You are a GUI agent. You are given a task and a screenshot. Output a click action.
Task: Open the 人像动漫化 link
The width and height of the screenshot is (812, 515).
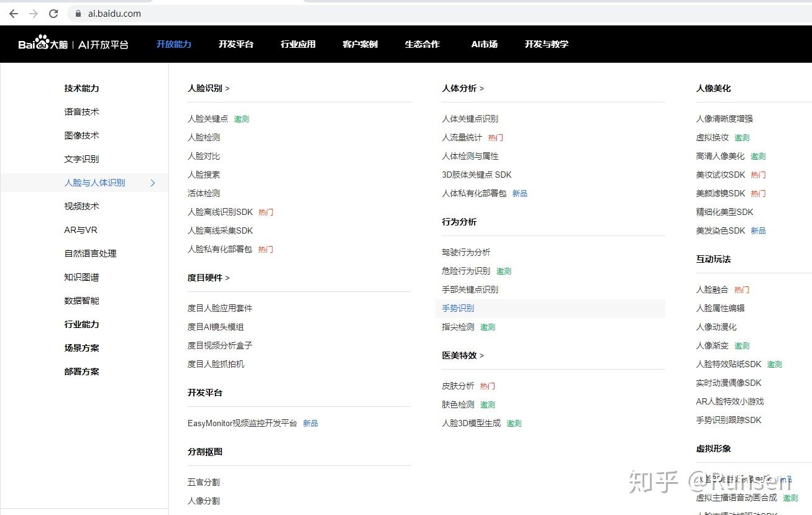[x=716, y=327]
